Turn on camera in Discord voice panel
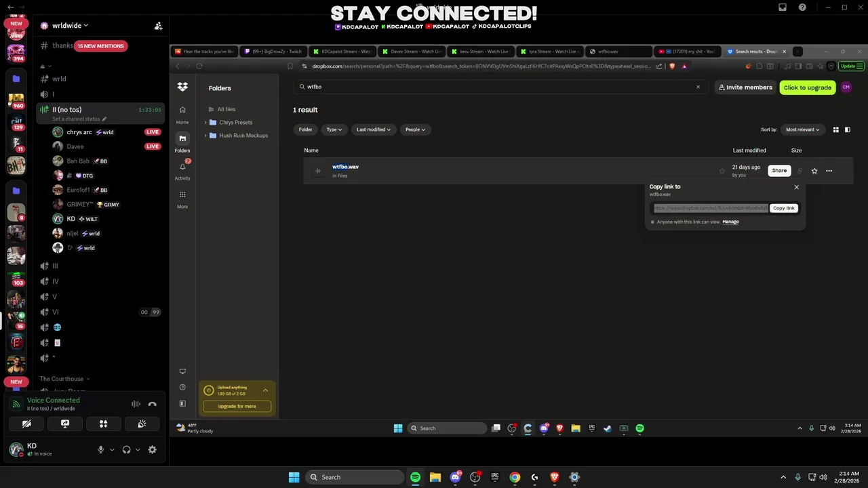 [26, 424]
